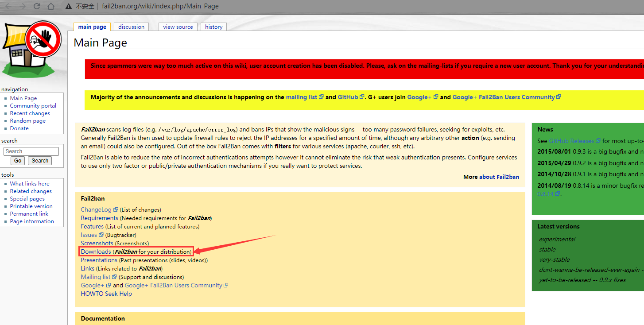Open the Donate link

click(x=19, y=128)
